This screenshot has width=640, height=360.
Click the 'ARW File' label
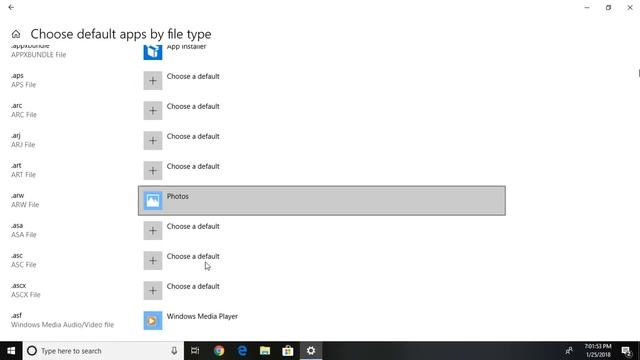pos(25,205)
